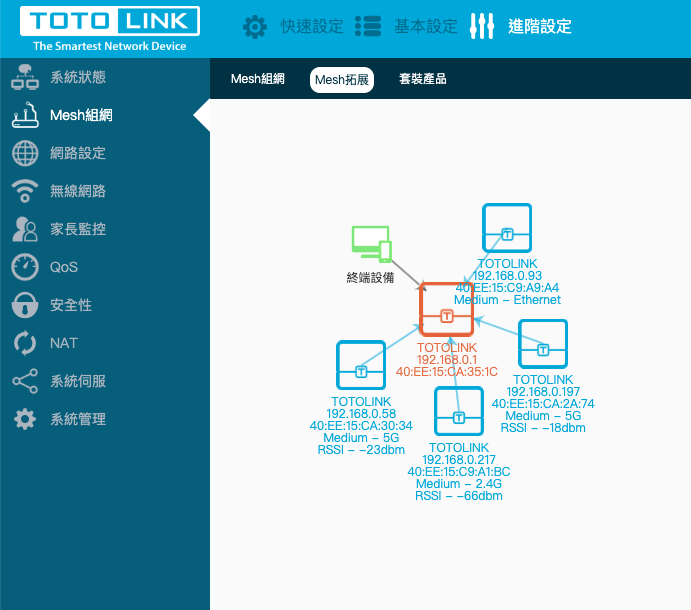691x610 pixels.
Task: Click RSSI – –23dbm value
Action: click(361, 450)
